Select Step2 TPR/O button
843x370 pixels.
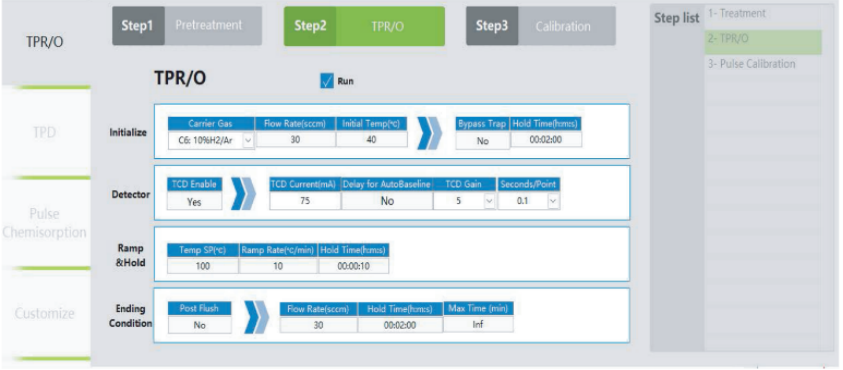point(364,26)
